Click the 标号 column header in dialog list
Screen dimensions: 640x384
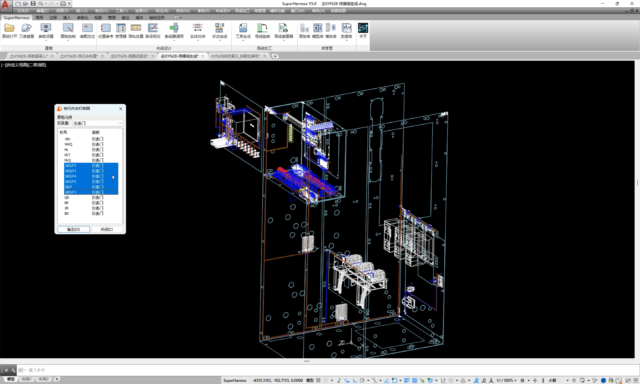73,132
